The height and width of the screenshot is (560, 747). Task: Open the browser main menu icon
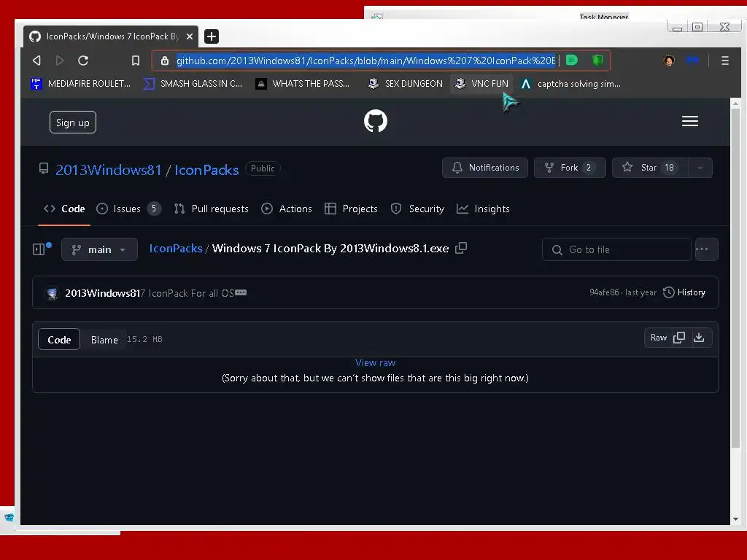[x=724, y=61]
